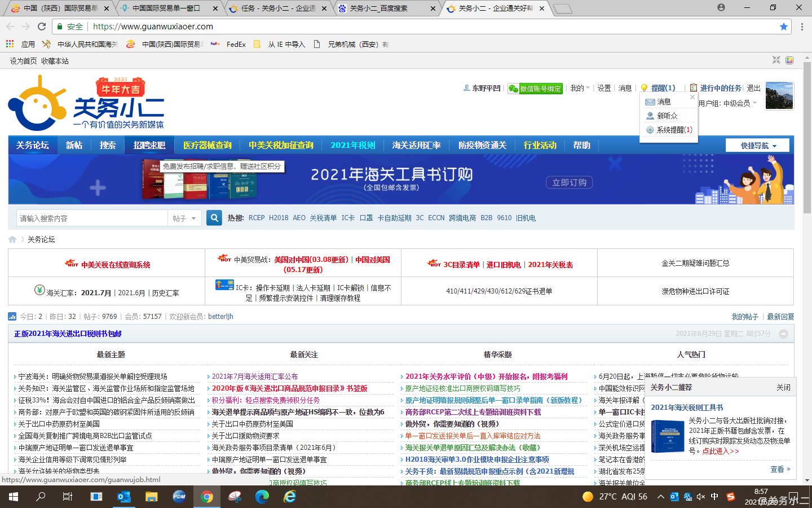Launch Microsoft Edge from the taskbar
Screen dimensions: 812x508
pos(262,497)
